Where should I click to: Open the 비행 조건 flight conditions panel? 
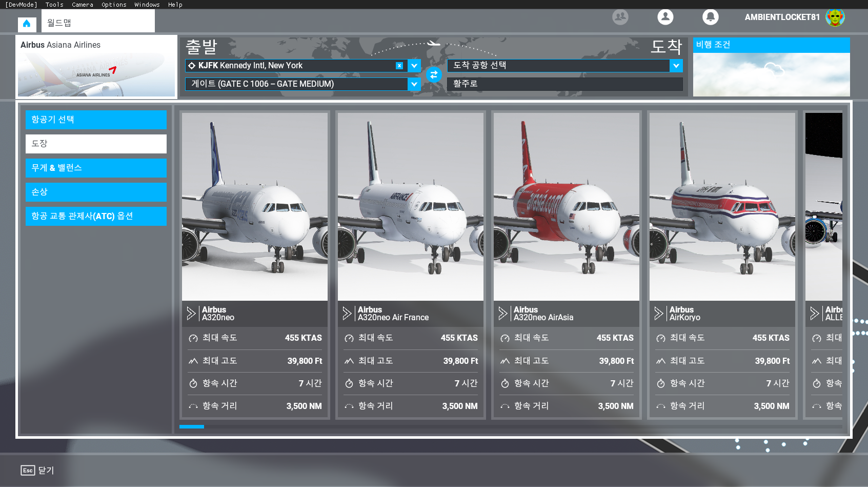click(771, 67)
